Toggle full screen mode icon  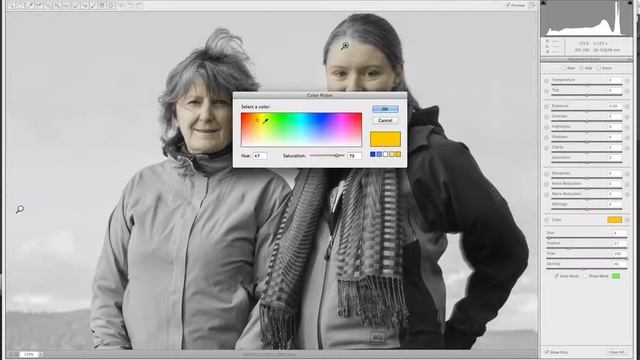[x=533, y=5]
